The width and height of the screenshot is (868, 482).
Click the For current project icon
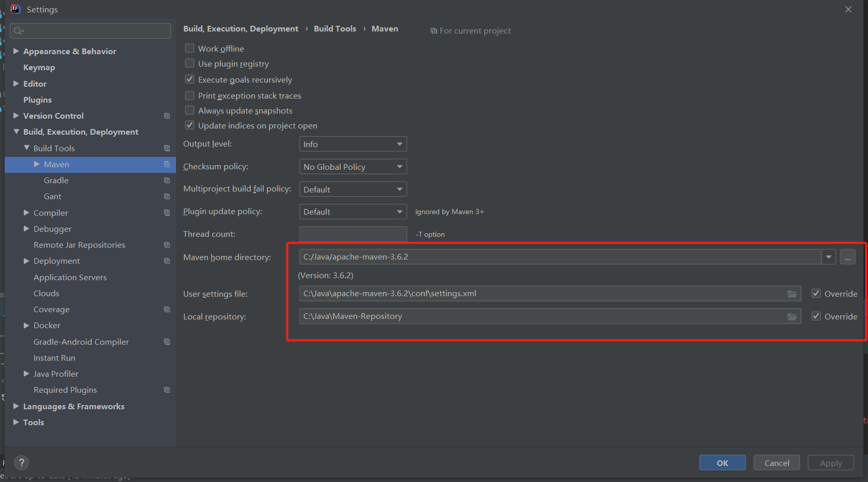click(x=434, y=31)
